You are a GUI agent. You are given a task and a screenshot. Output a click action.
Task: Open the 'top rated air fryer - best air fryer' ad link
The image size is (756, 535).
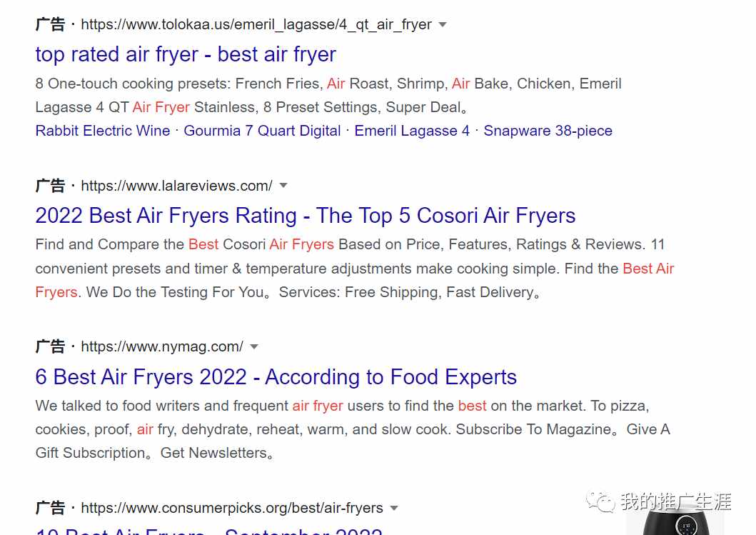pos(186,54)
